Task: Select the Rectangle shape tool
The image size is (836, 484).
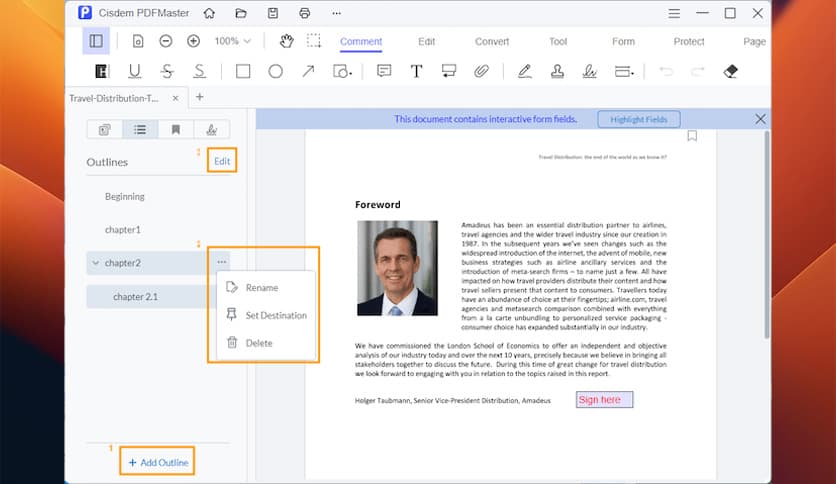Action: point(243,71)
